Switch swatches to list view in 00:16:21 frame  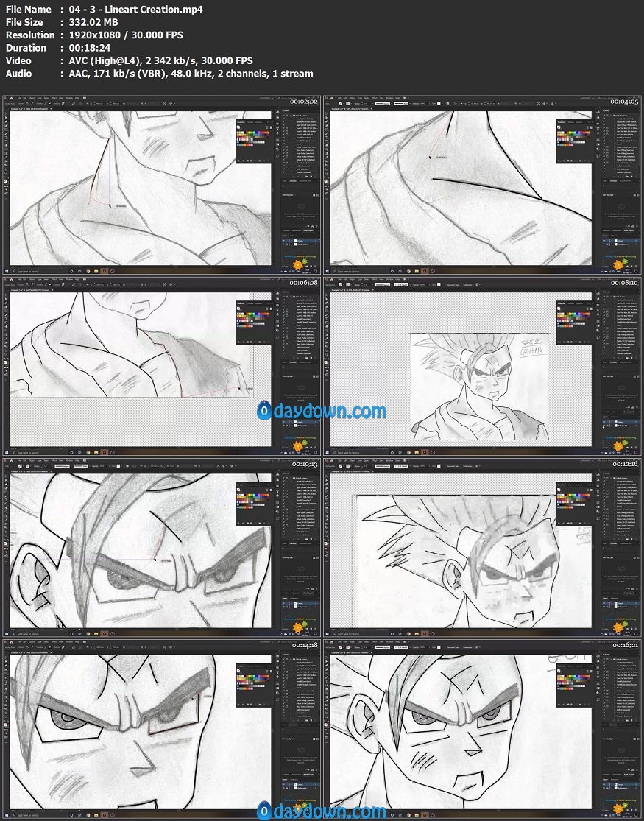point(587,672)
